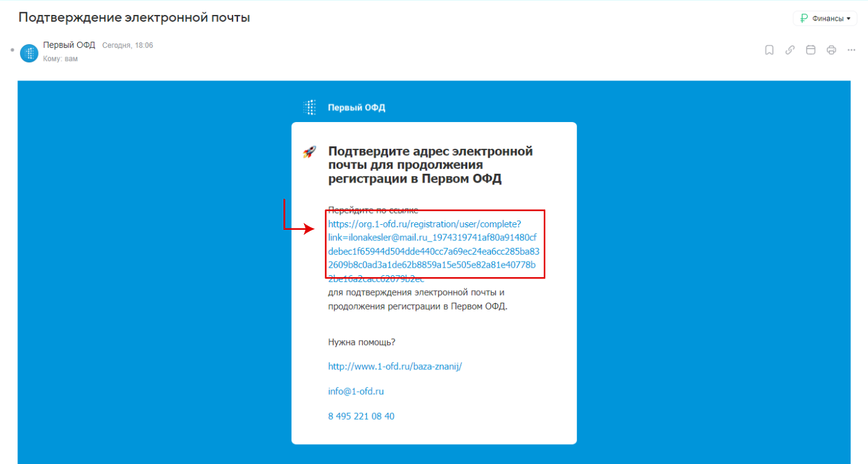868x464 pixels.
Task: Click the copy link chain icon
Action: tap(789, 50)
